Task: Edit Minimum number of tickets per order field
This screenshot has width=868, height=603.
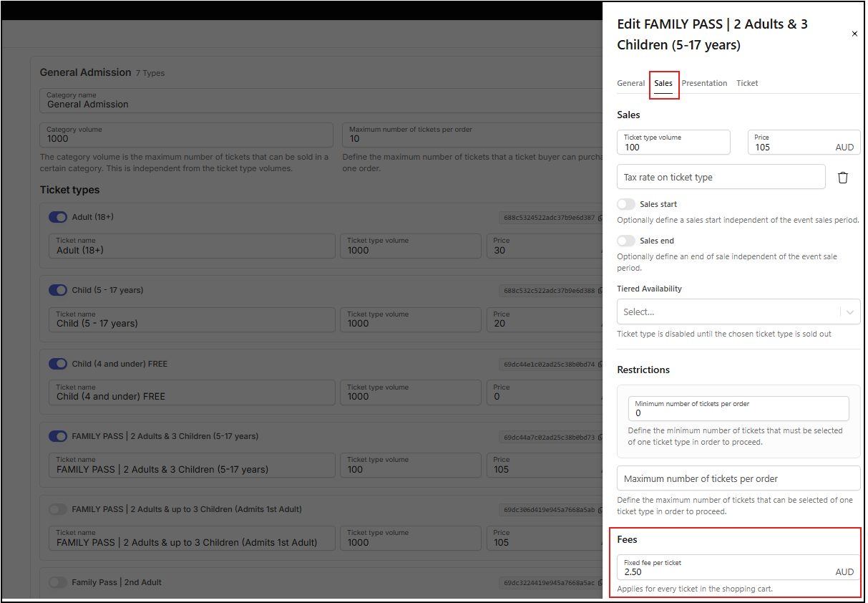Action: point(738,409)
